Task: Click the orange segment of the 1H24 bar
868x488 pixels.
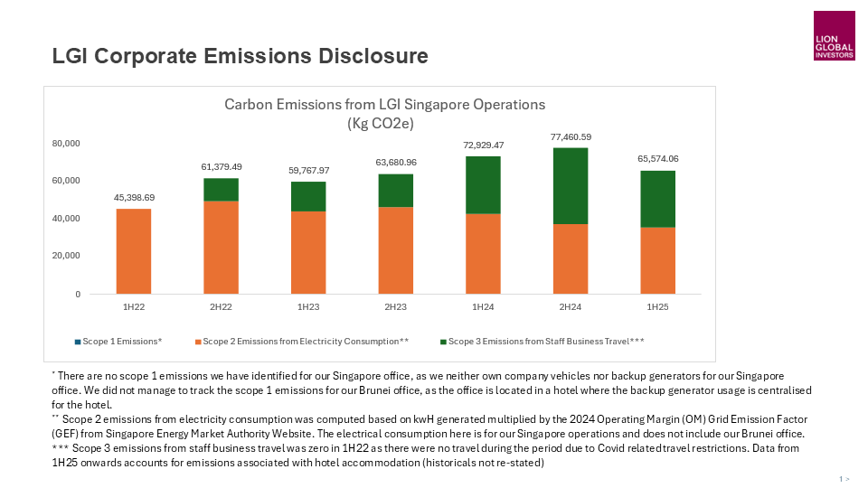Action: point(483,253)
